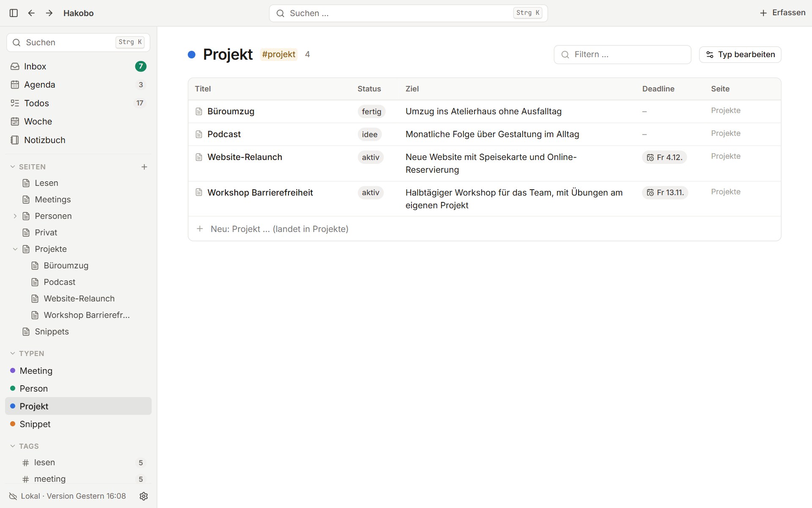This screenshot has height=508, width=812.
Task: Open the Todos list
Action: (78, 103)
